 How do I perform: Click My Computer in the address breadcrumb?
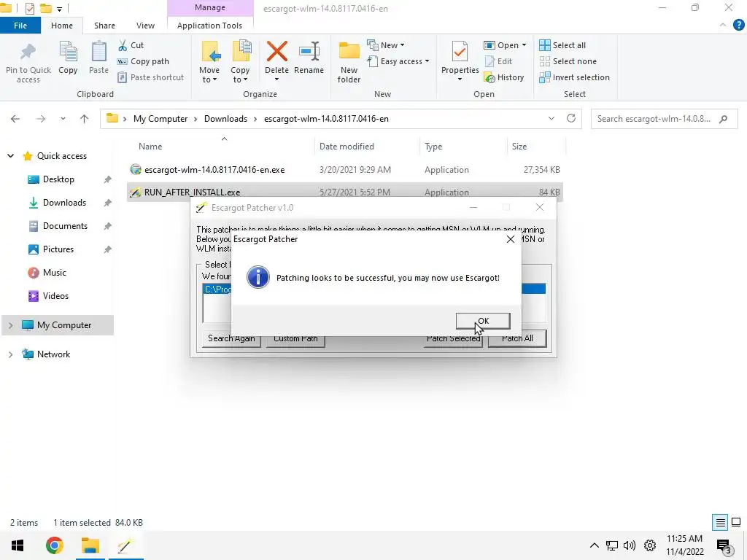(160, 119)
